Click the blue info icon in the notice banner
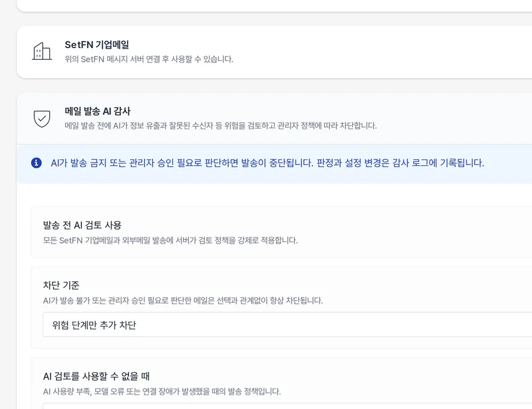This screenshot has width=532, height=409. pos(36,163)
